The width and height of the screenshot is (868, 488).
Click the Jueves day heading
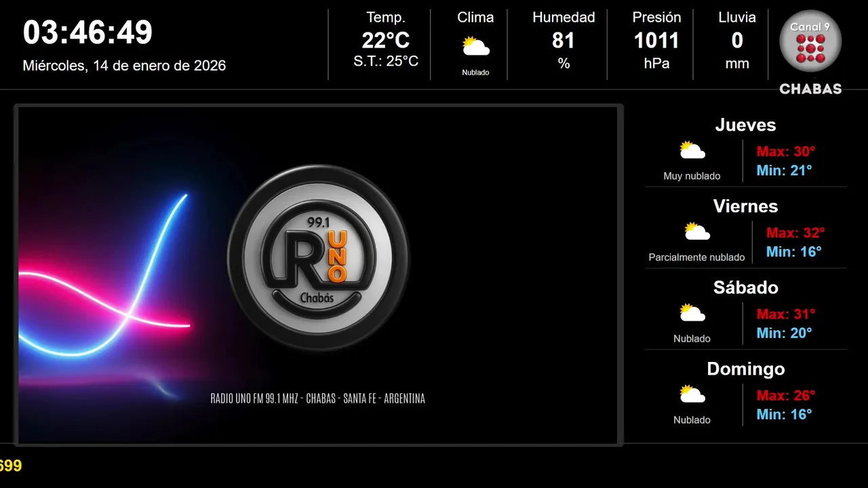click(x=745, y=125)
